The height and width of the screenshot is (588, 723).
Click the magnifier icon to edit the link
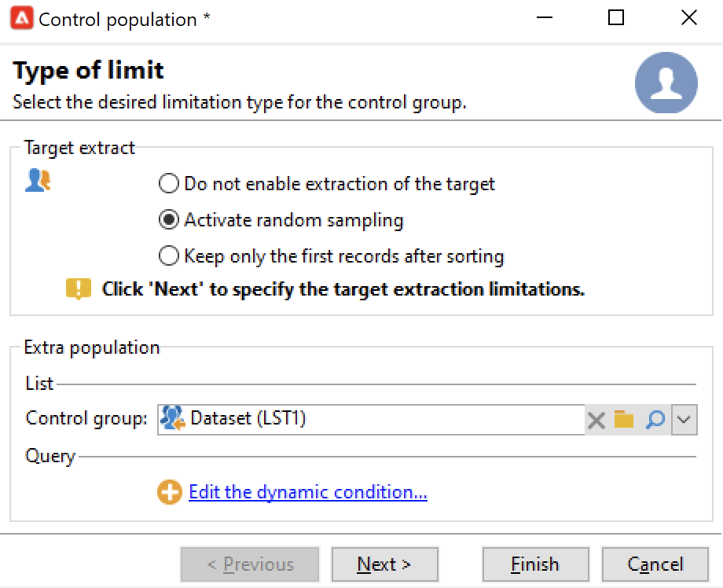[x=655, y=420]
